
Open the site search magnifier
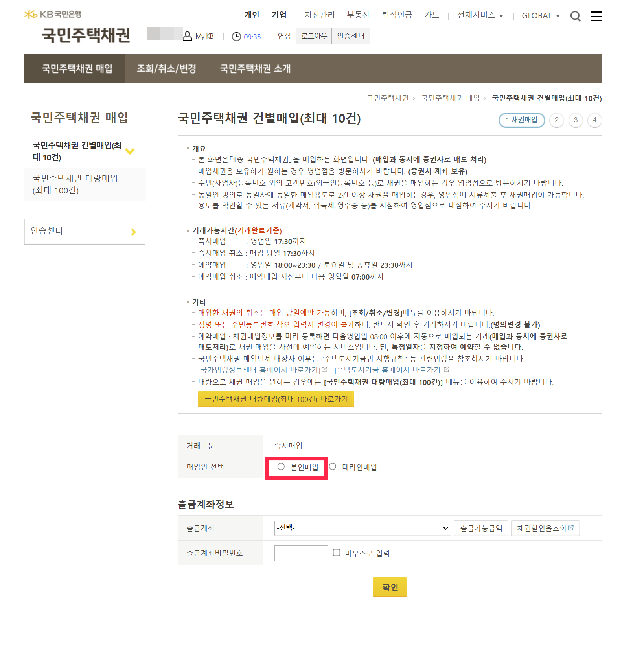tap(575, 16)
